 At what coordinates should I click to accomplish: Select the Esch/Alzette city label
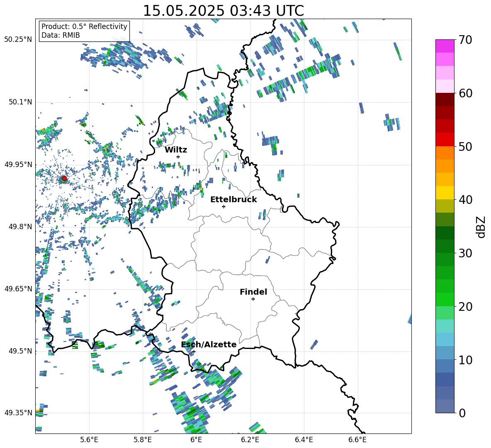point(209,344)
